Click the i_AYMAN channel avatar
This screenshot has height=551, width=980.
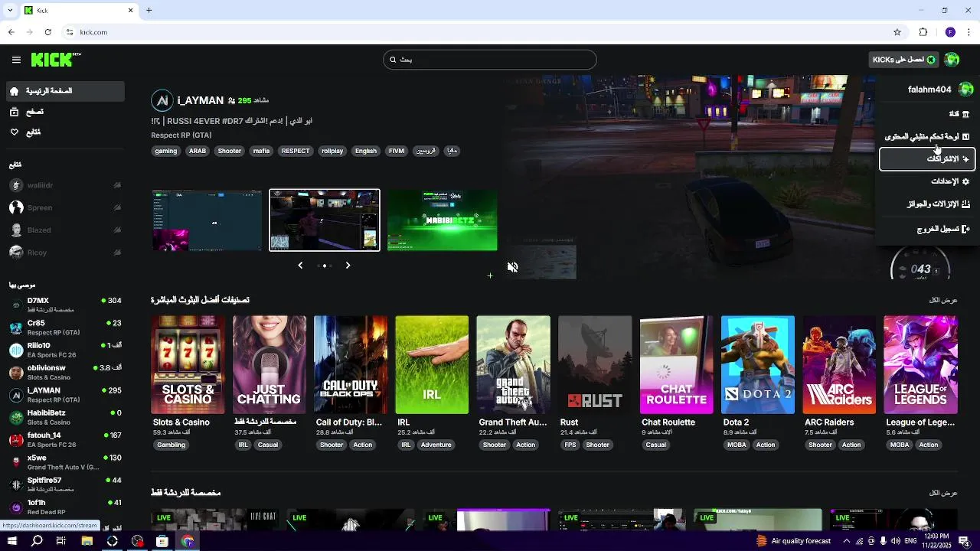tap(162, 100)
